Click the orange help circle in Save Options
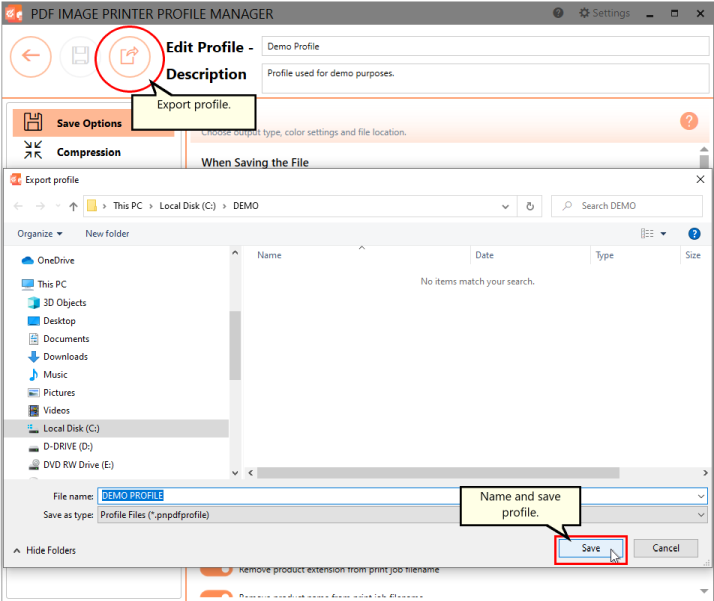The width and height of the screenshot is (714, 601). [x=689, y=121]
